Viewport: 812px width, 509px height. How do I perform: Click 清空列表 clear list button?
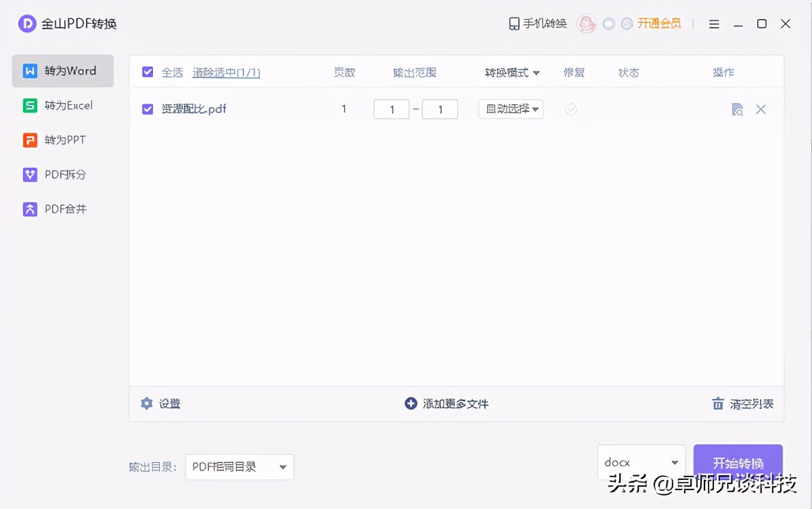(x=743, y=404)
